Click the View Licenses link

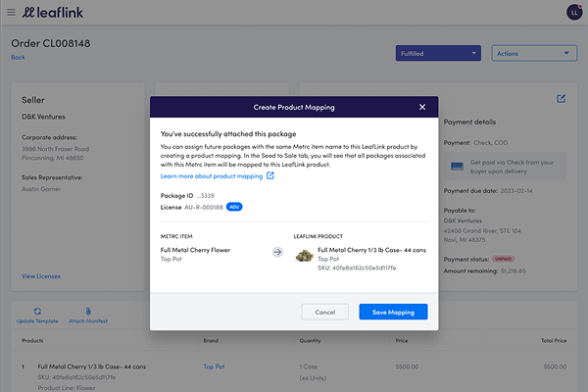click(41, 276)
